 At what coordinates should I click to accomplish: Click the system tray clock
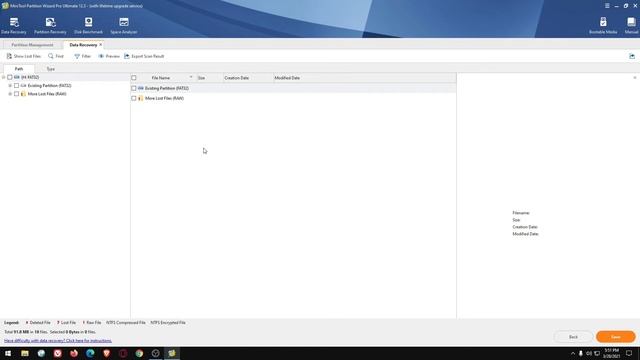point(611,353)
